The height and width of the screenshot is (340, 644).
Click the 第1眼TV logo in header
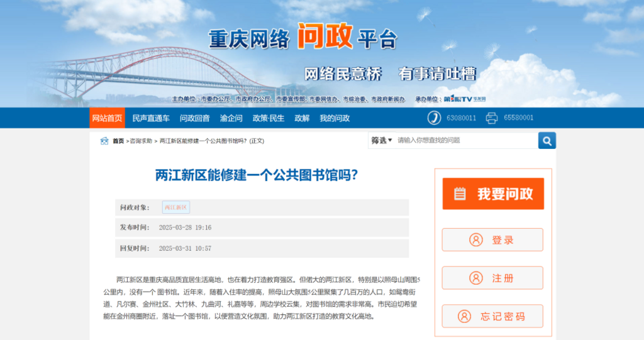tap(457, 99)
